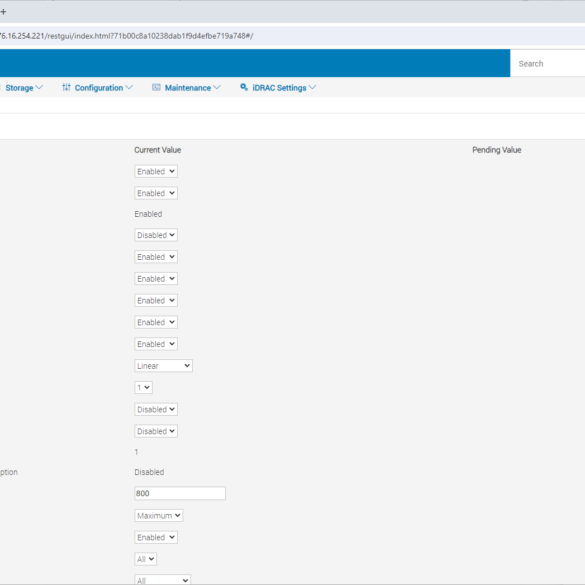This screenshot has height=585, width=585.
Task: Click static 1 text below Disabled dropdowns
Action: (x=136, y=452)
